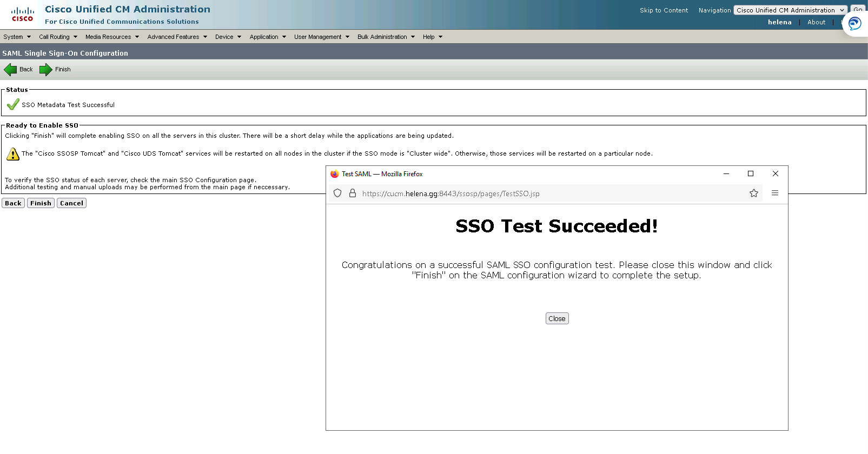The height and width of the screenshot is (454, 868).
Task: Open the User Management menu
Action: pyautogui.click(x=321, y=37)
